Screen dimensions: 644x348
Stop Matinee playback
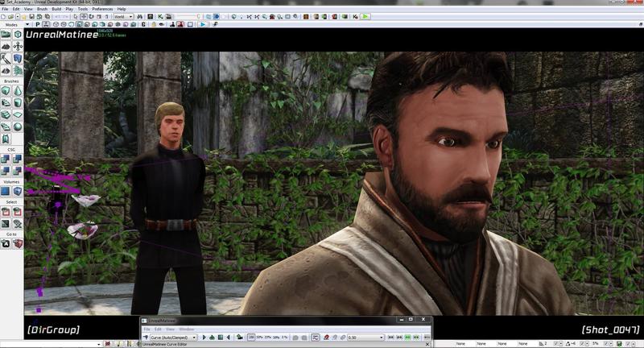coord(221,338)
